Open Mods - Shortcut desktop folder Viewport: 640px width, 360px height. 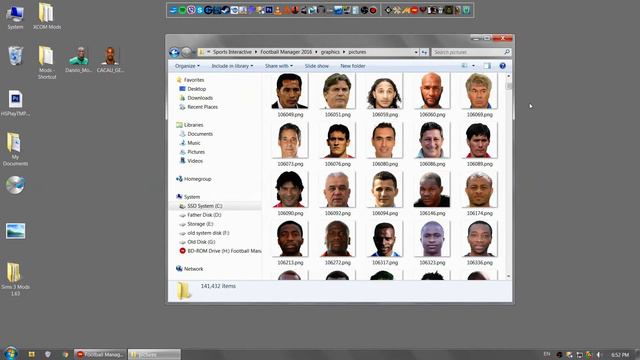pos(47,62)
